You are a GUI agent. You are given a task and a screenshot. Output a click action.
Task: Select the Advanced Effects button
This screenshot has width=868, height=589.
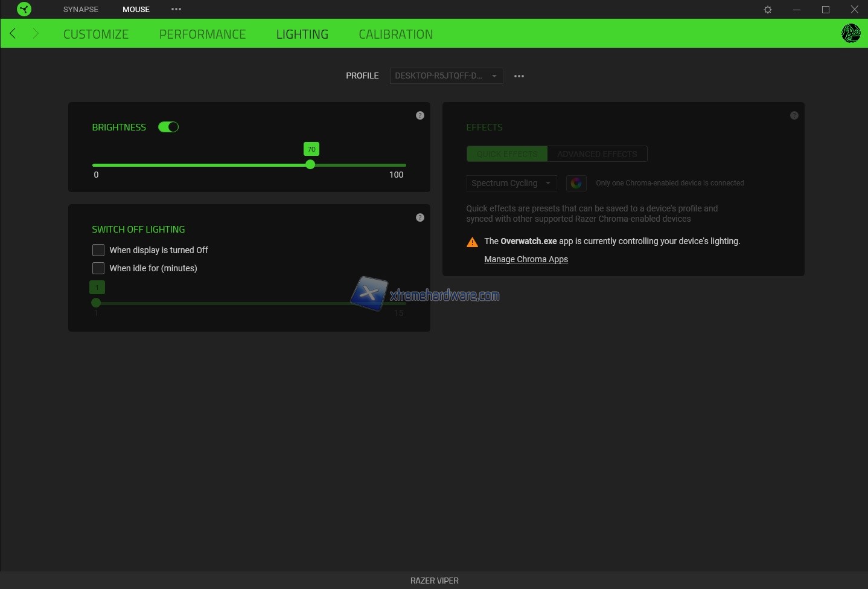point(597,154)
